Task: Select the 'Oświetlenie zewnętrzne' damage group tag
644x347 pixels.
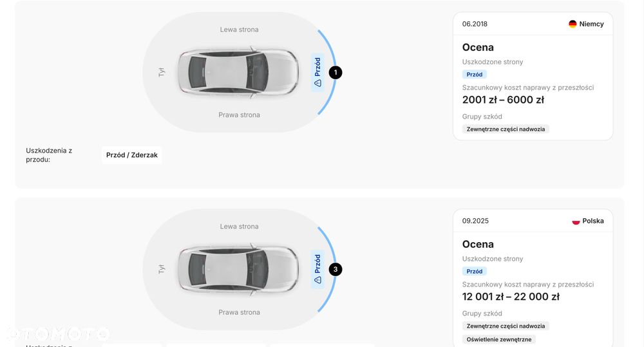Action: pyautogui.click(x=500, y=339)
